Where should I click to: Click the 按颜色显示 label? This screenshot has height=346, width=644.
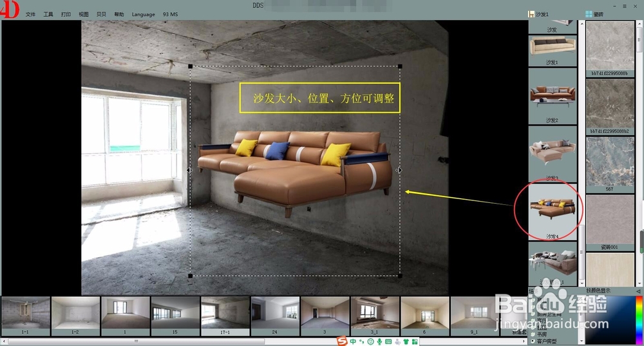click(598, 291)
